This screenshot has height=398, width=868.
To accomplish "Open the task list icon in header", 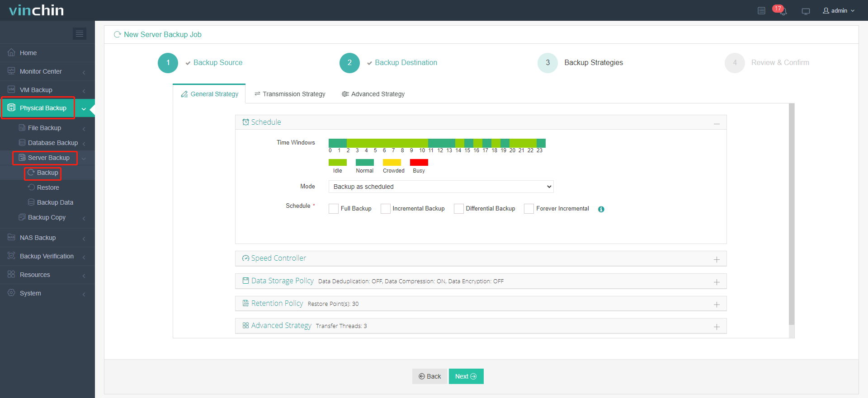I will [x=761, y=10].
